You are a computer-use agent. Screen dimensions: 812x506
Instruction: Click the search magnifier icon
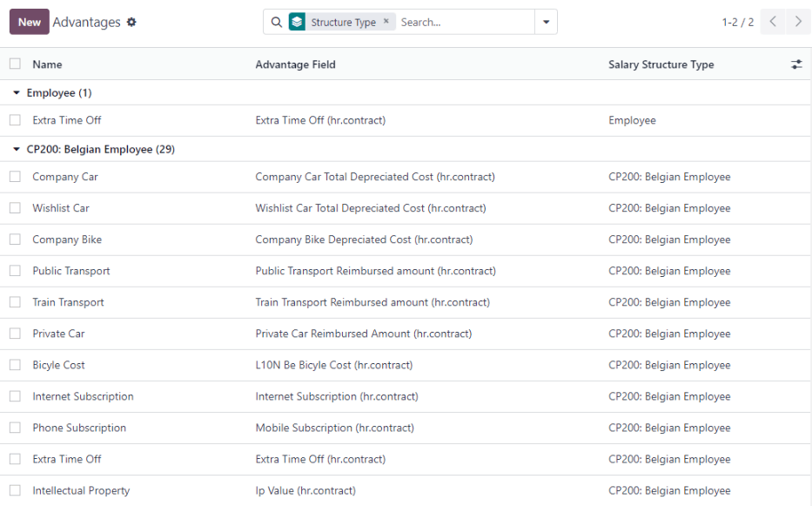(277, 23)
